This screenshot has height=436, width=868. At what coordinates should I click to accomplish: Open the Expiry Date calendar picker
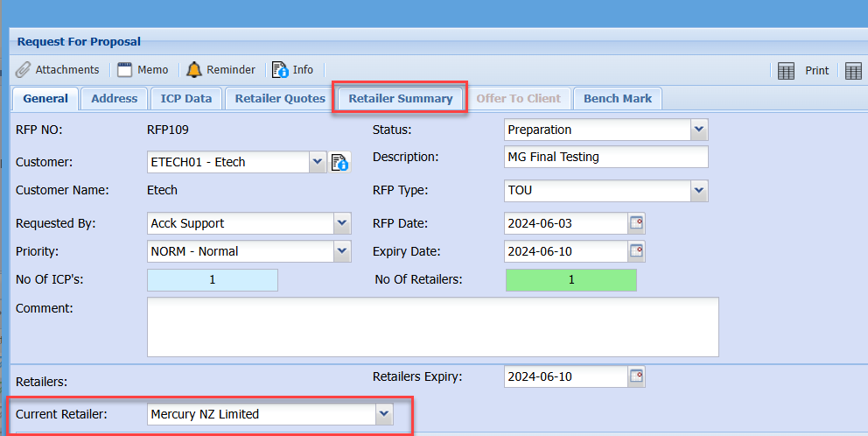coord(636,251)
